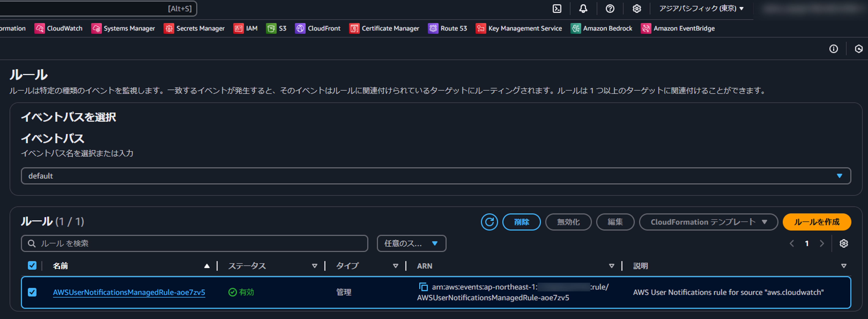Click the ルールを作成 button
This screenshot has height=319, width=868.
[x=817, y=222]
